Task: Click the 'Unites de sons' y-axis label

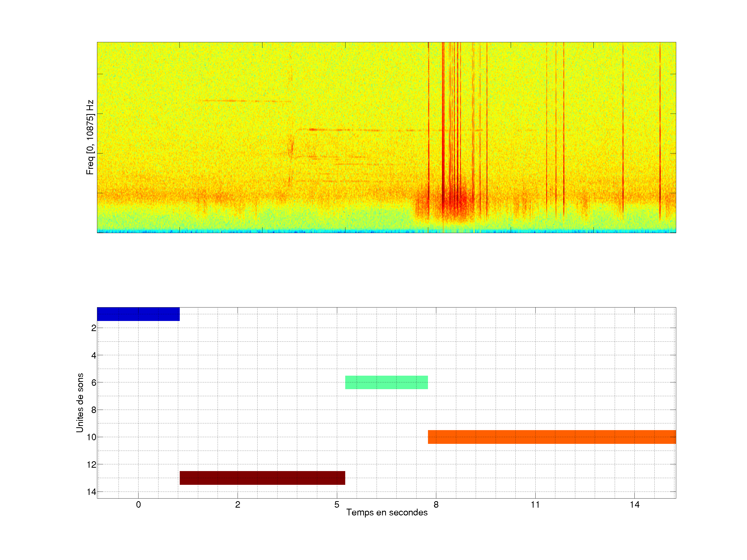Action: 80,403
